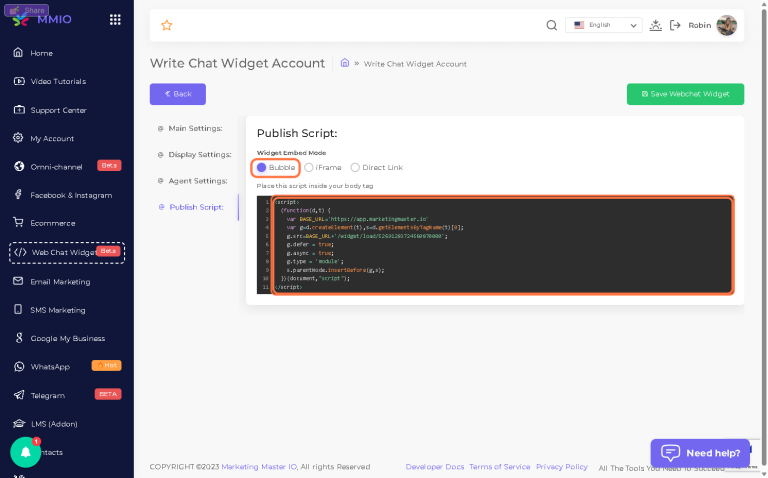Click the Google My Business icon

pos(19,337)
